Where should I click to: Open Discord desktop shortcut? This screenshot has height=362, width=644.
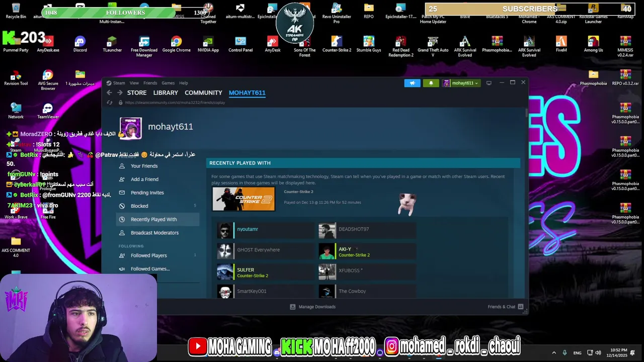[x=80, y=44]
